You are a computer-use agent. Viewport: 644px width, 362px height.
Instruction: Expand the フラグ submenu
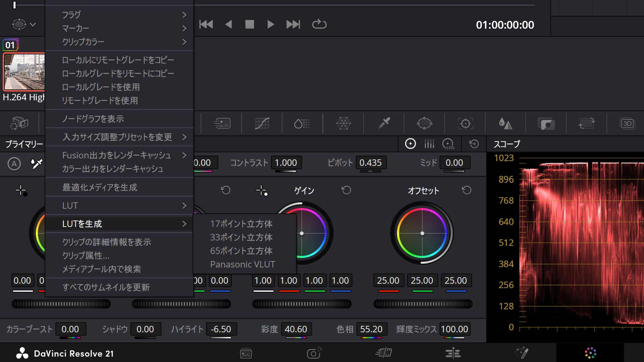click(119, 15)
